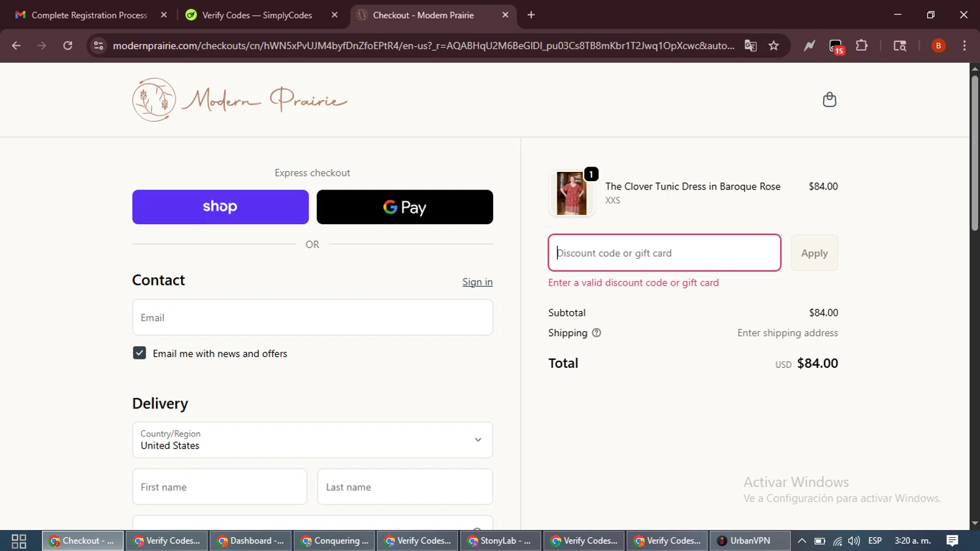The height and width of the screenshot is (551, 980).
Task: Click the battery status tray icon
Action: (x=819, y=541)
